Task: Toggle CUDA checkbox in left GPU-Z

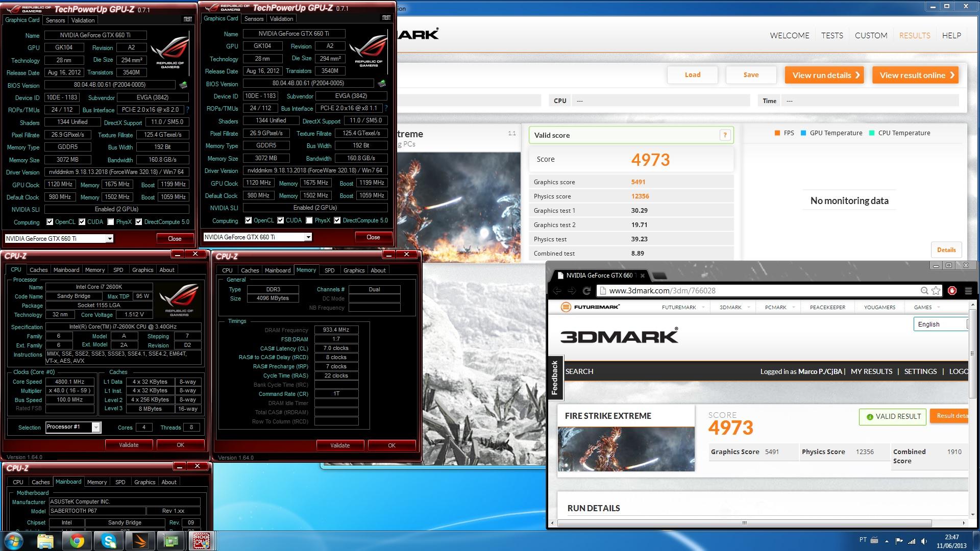Action: pos(82,222)
